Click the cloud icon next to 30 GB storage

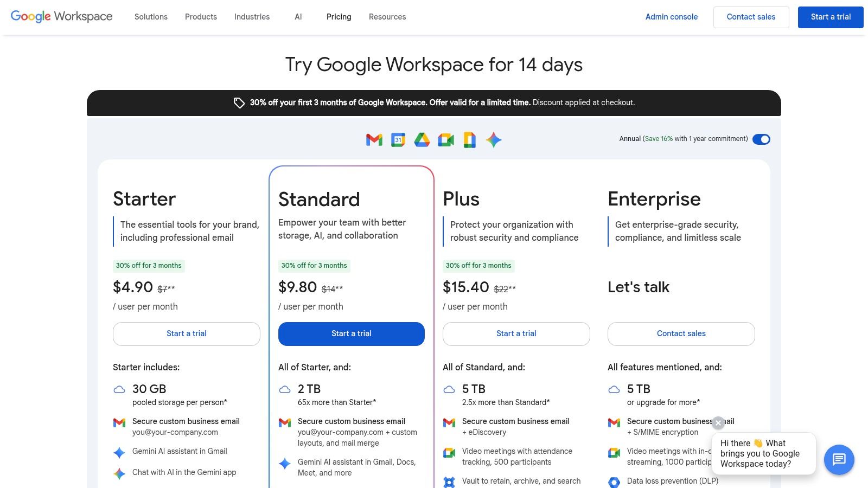pos(119,389)
